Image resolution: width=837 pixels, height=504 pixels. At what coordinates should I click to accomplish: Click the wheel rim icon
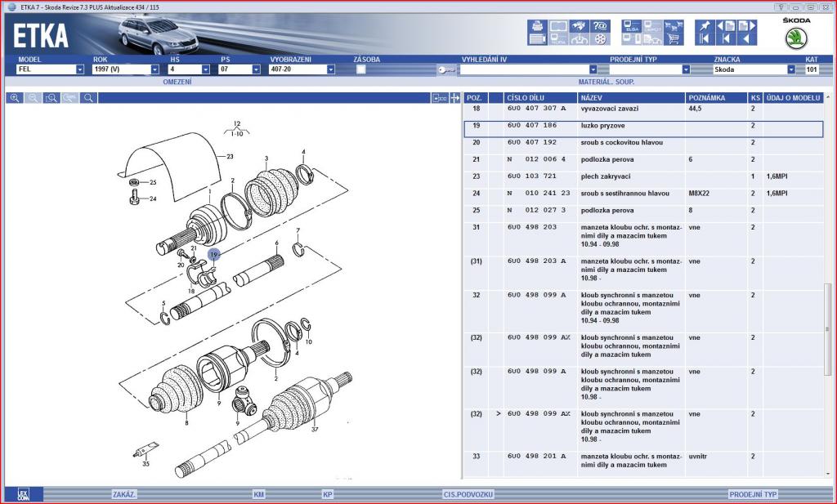click(x=601, y=38)
